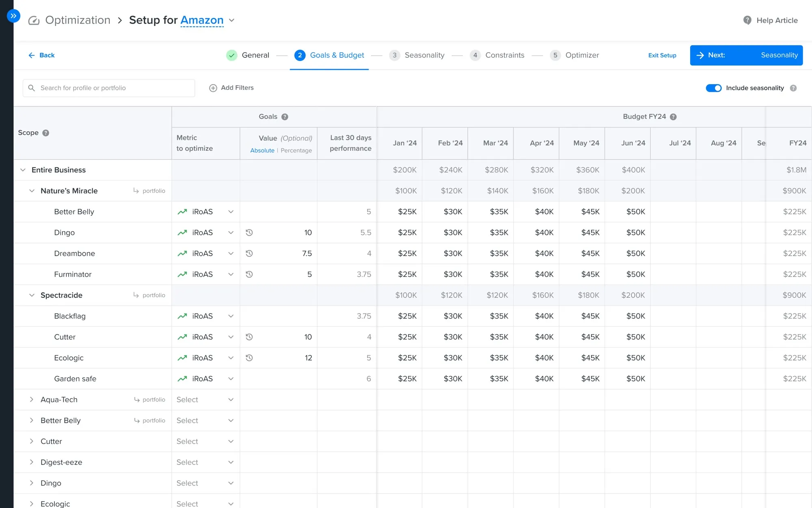The height and width of the screenshot is (508, 812).
Task: Collapse the Nature's Miracle portfolio
Action: tap(32, 191)
